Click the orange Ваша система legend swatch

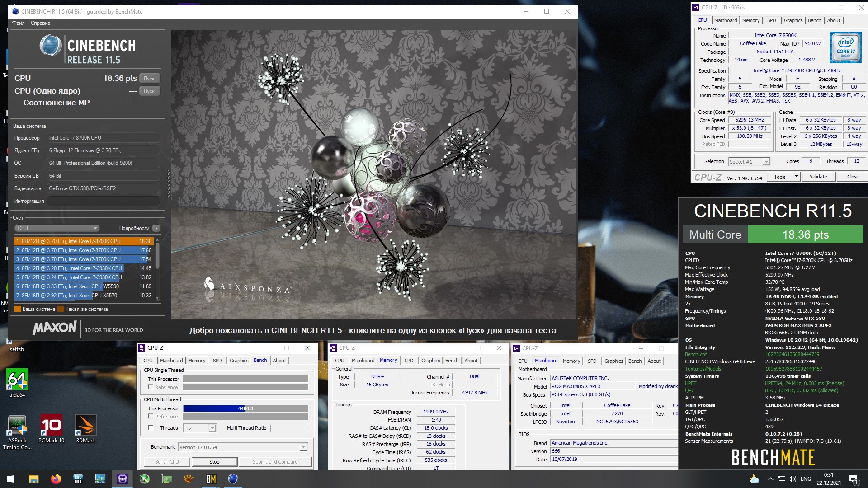[x=18, y=309]
